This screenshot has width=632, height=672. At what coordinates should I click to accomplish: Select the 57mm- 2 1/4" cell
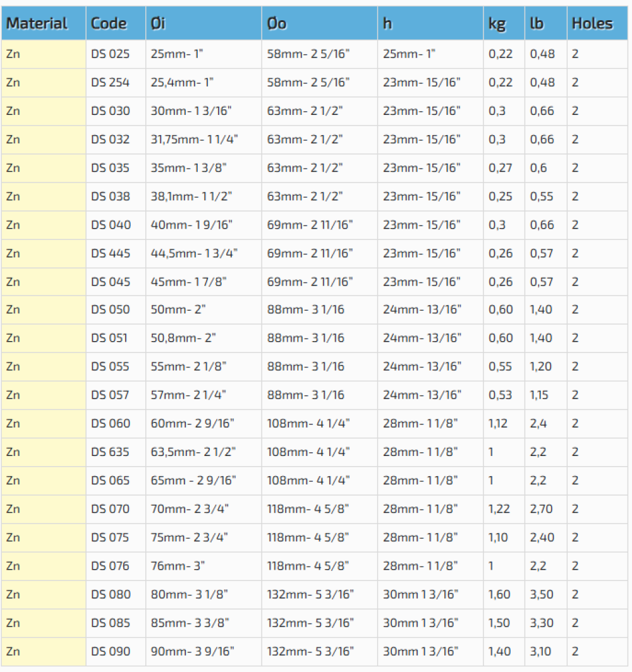188,395
